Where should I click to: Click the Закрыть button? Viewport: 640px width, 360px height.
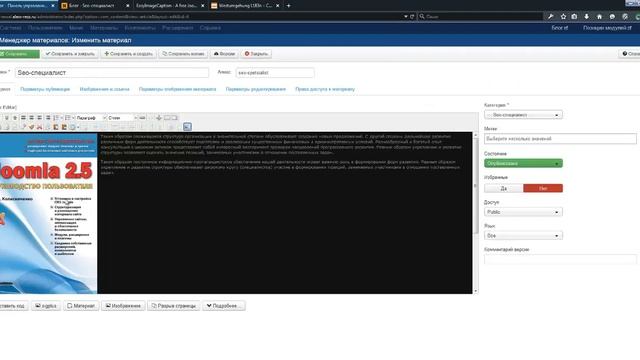click(256, 54)
